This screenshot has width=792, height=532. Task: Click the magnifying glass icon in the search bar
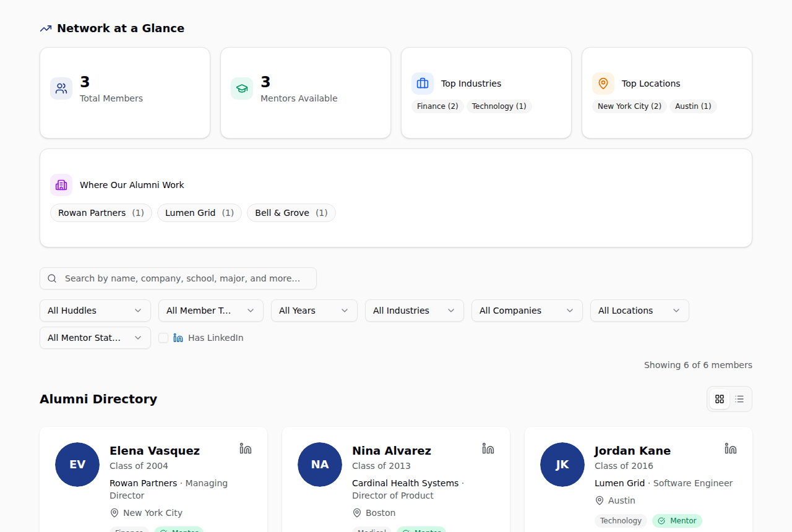(x=52, y=278)
